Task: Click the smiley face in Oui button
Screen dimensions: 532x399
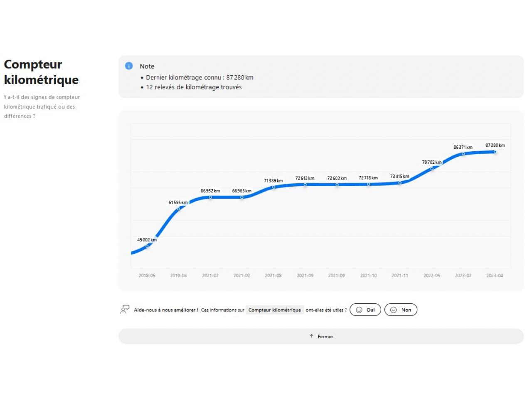Action: (x=359, y=310)
